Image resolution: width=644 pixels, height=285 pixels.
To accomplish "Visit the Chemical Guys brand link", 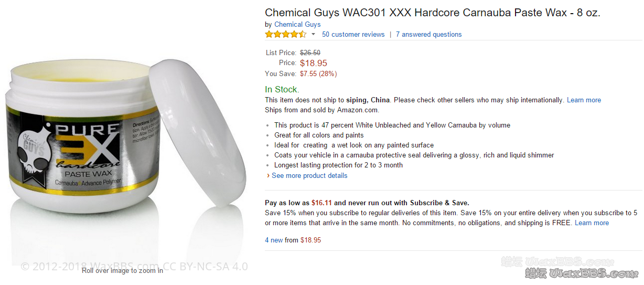I will (297, 24).
